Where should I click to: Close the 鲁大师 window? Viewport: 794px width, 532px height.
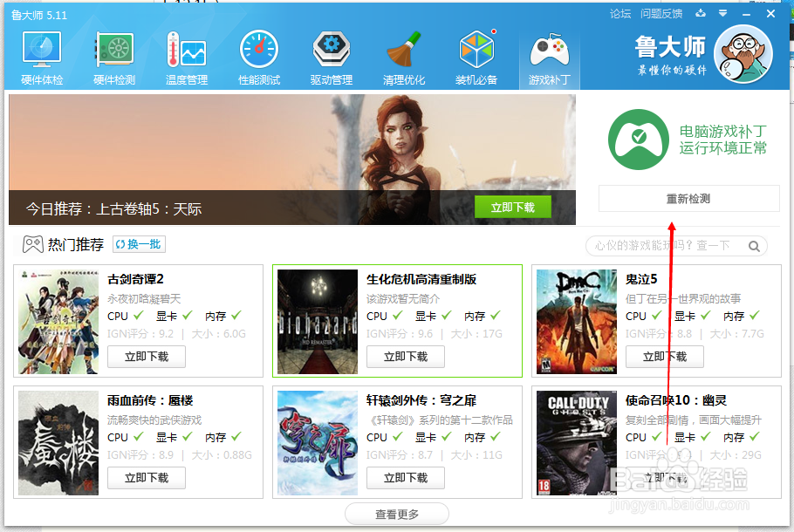(x=770, y=14)
